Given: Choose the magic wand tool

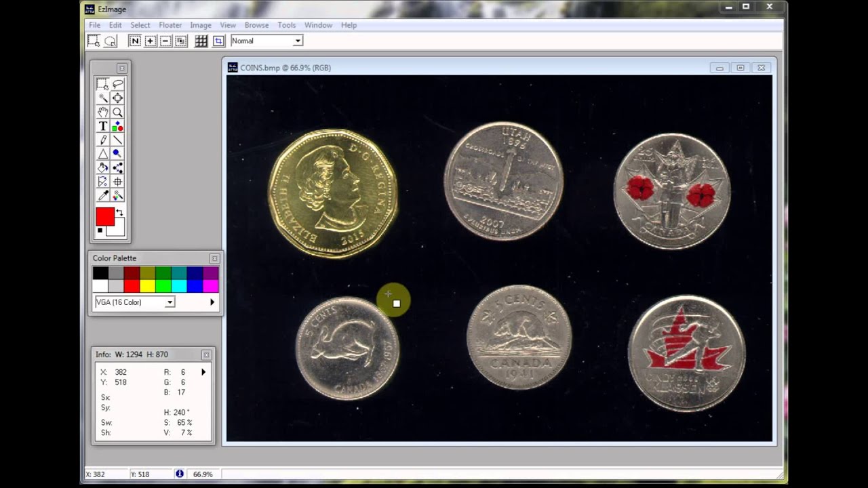Looking at the screenshot, I should point(102,98).
